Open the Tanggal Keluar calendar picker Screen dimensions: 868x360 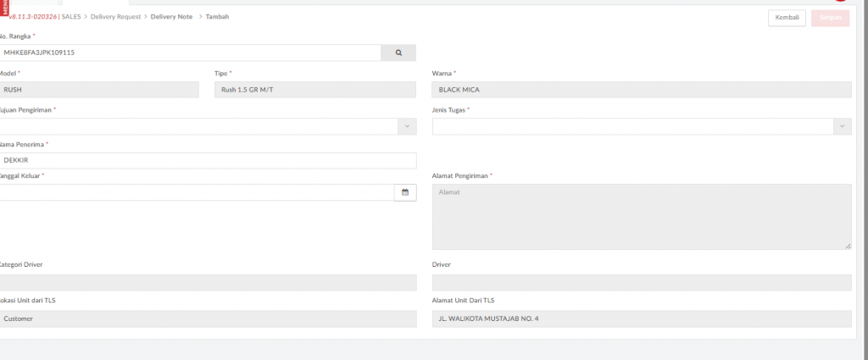tap(405, 192)
